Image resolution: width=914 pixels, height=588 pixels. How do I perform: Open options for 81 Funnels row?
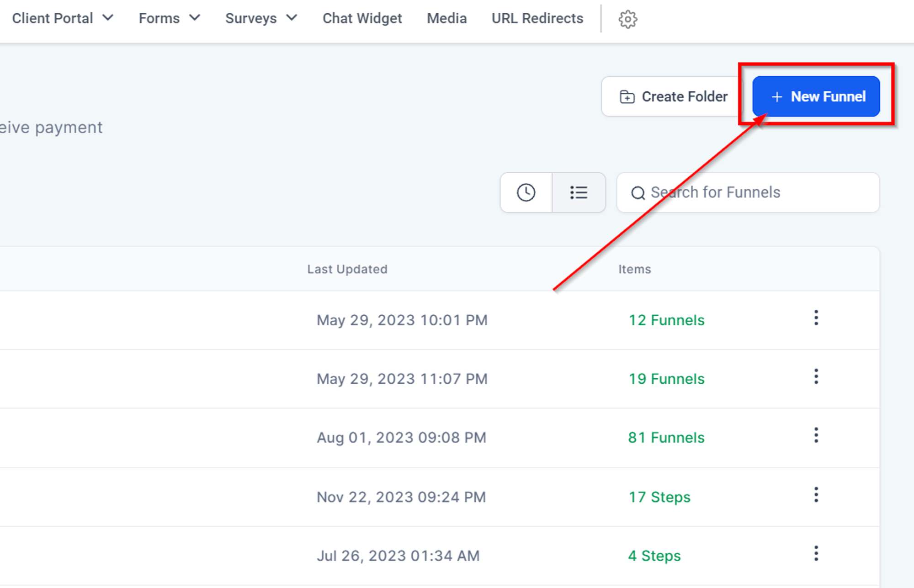(x=816, y=435)
